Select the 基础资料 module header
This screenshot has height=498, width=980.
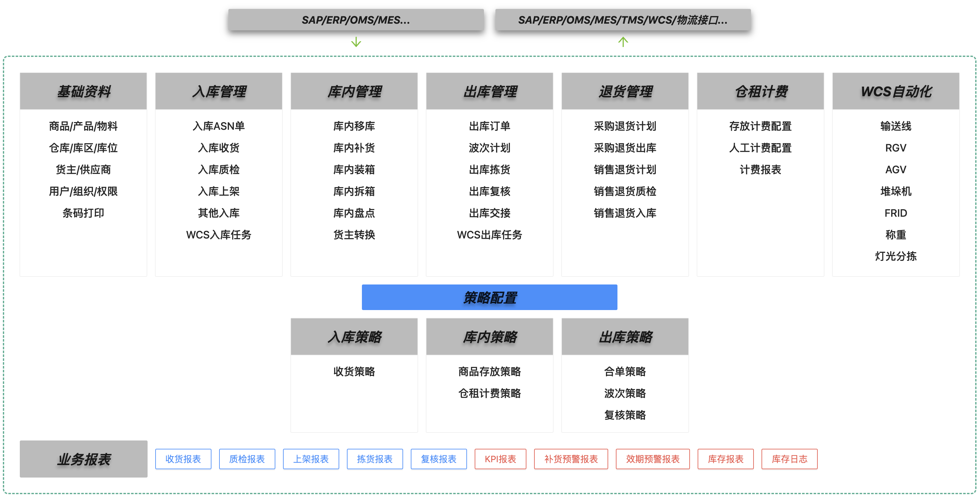[x=83, y=91]
